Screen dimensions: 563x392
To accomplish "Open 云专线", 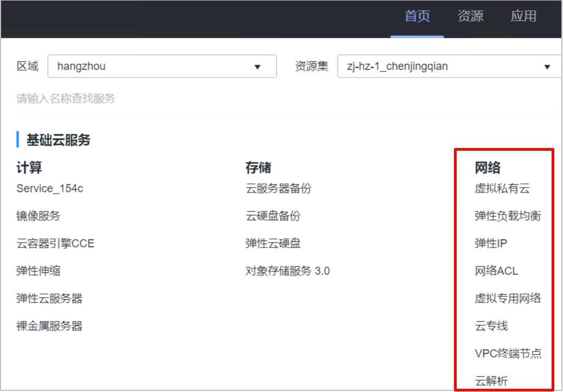I will click(x=491, y=326).
